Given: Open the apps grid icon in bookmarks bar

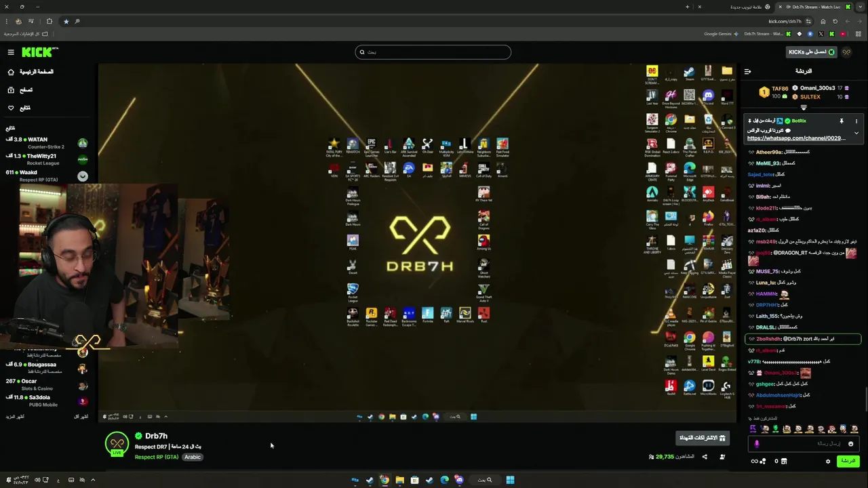Looking at the screenshot, I should point(858,34).
